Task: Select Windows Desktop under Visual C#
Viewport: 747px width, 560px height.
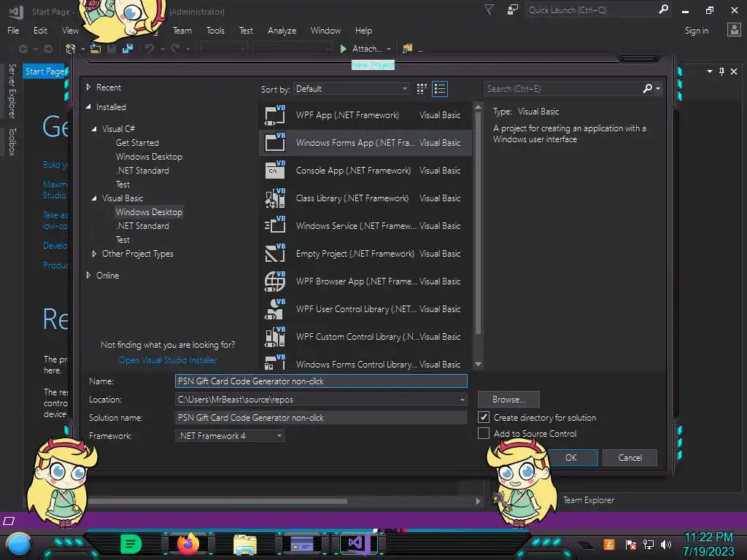Action: pos(149,157)
